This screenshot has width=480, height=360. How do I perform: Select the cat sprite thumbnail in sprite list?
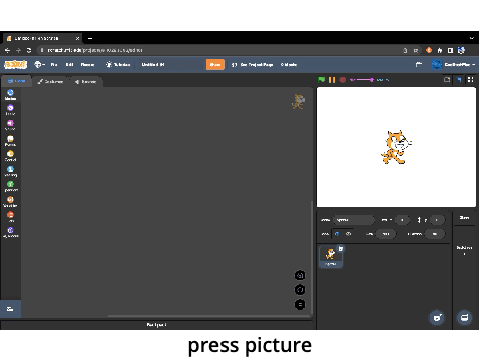331,257
